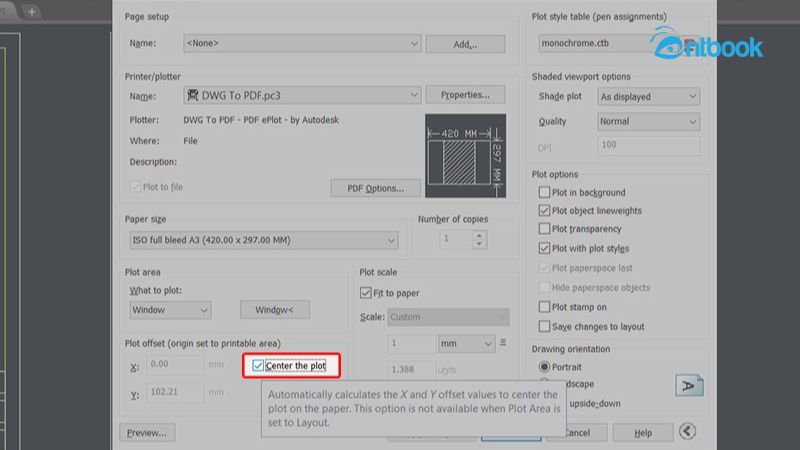The height and width of the screenshot is (450, 800).
Task: Select Portrait orientation radio button
Action: point(544,367)
